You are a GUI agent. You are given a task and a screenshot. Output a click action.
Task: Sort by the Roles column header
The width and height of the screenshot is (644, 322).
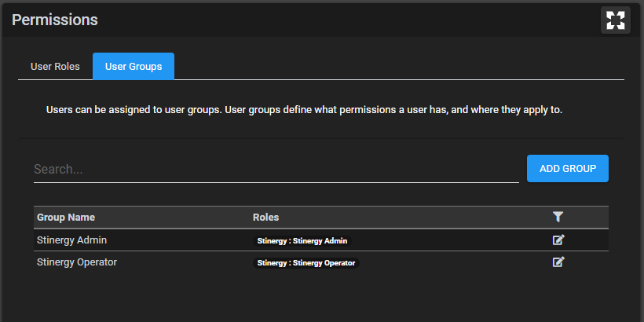[x=265, y=218]
